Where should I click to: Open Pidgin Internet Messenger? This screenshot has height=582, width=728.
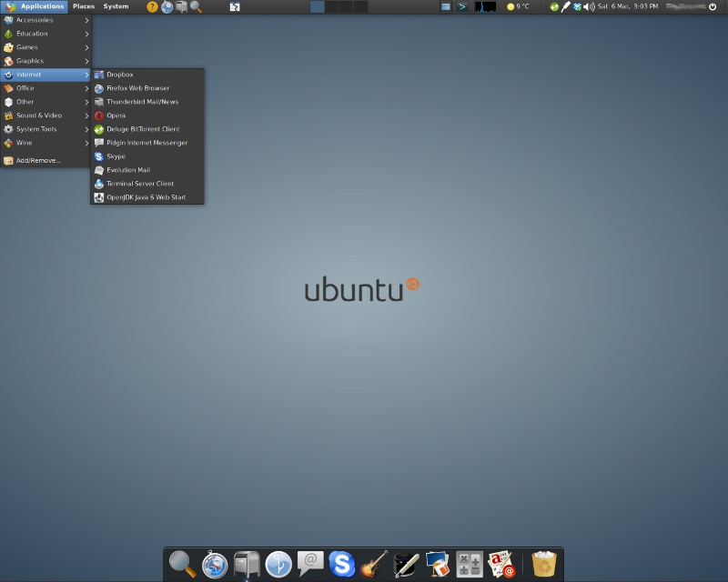pyautogui.click(x=147, y=143)
